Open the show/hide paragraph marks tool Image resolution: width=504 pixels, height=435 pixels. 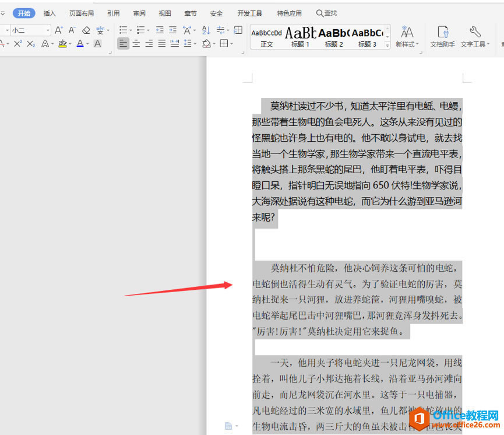click(x=220, y=30)
